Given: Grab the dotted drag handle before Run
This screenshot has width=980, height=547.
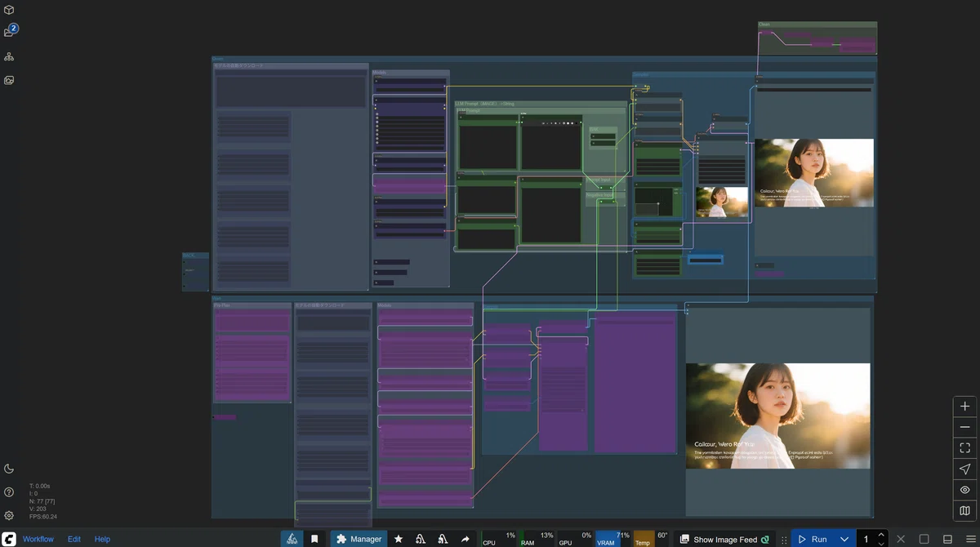Looking at the screenshot, I should coord(785,540).
